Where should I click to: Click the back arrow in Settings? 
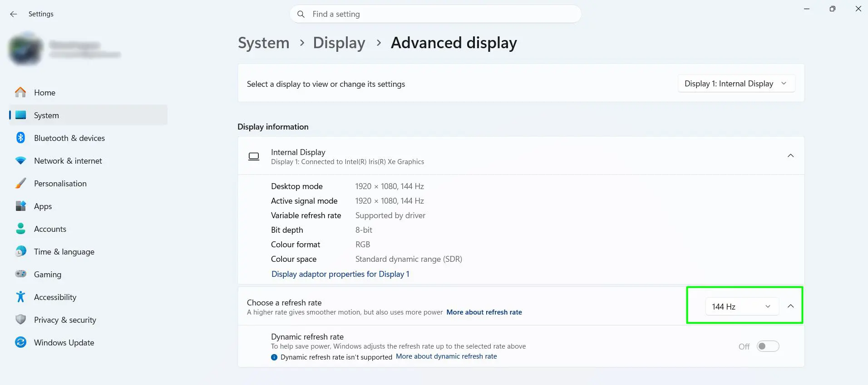tap(14, 14)
